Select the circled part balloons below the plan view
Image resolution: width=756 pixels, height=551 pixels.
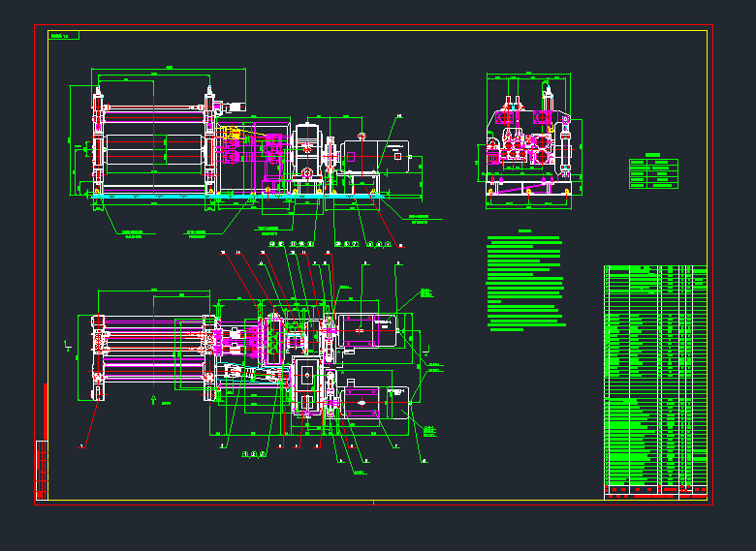(254, 454)
